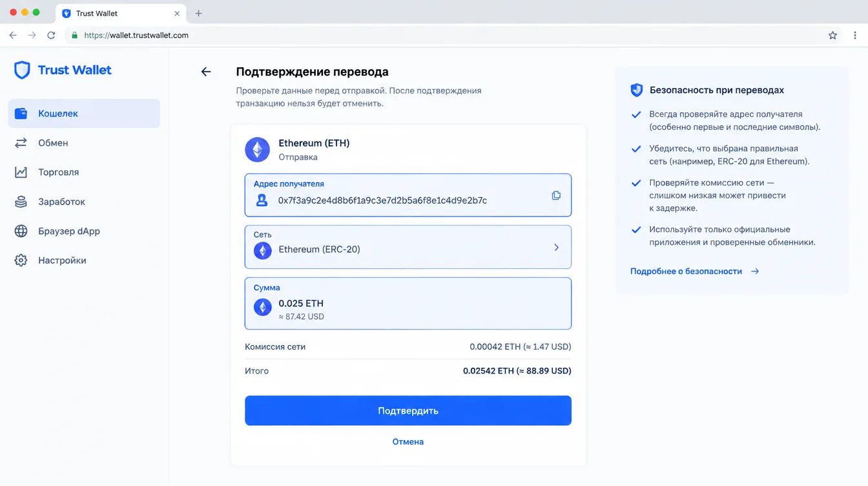Click the back arrow next to Подтверждение перевода
This screenshot has width=868, height=486.
[x=206, y=72]
